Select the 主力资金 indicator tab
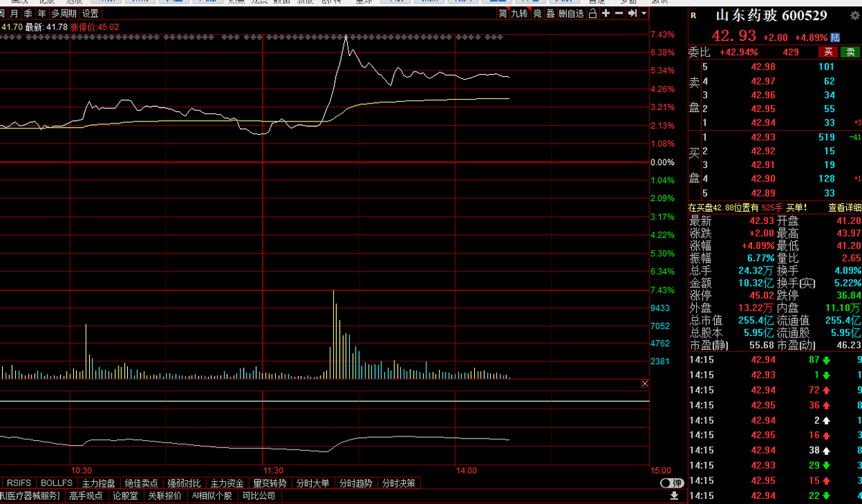Viewport: 862px width, 504px height. click(x=227, y=483)
